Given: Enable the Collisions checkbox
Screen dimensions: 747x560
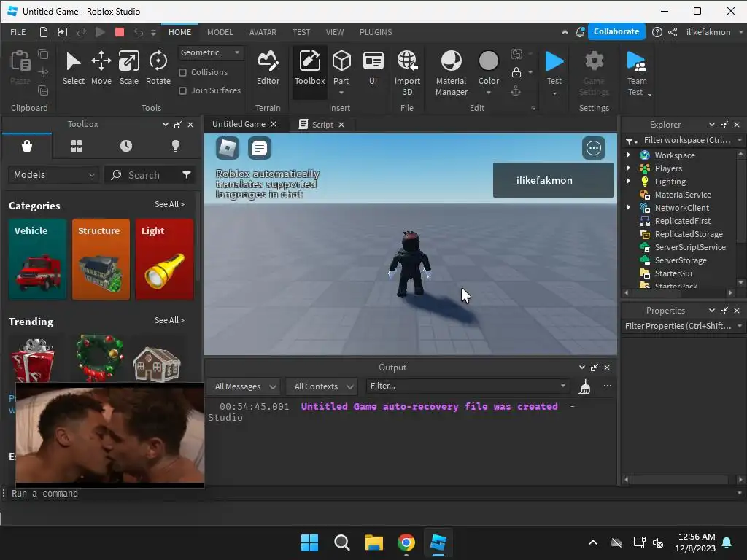Looking at the screenshot, I should tap(183, 72).
